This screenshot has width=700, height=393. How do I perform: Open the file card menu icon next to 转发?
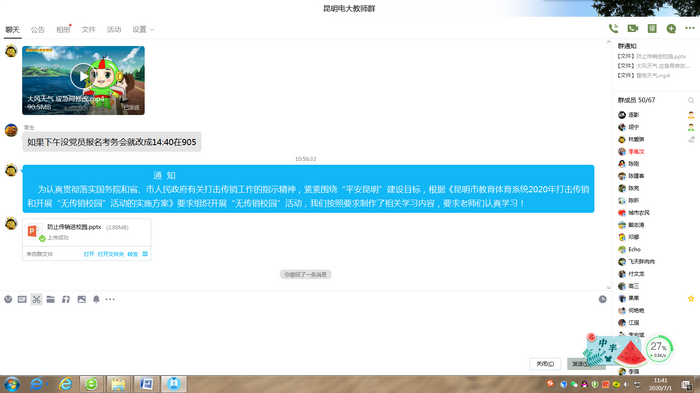pos(145,254)
